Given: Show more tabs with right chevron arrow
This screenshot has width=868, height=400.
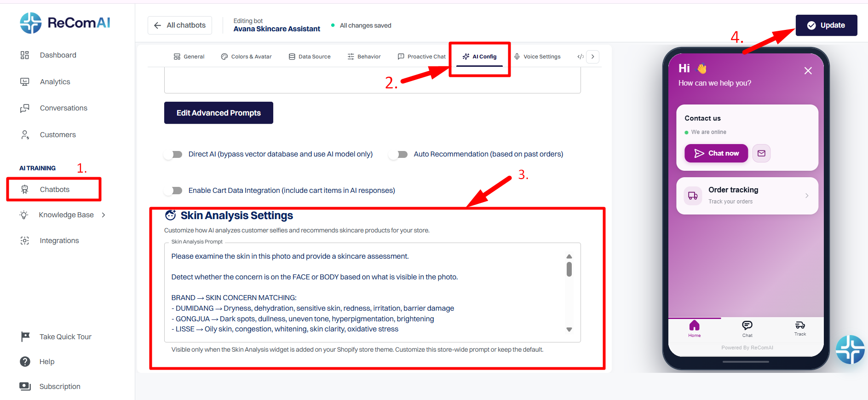Looking at the screenshot, I should pos(593,57).
